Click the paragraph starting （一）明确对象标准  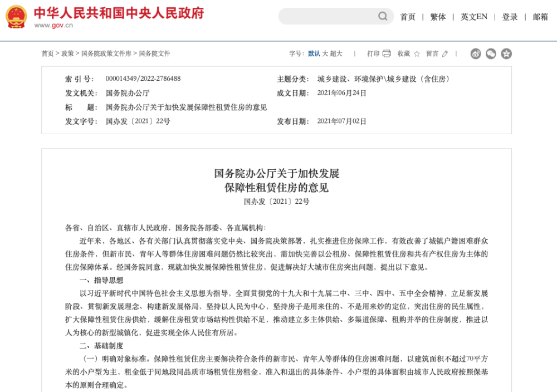point(277,372)
